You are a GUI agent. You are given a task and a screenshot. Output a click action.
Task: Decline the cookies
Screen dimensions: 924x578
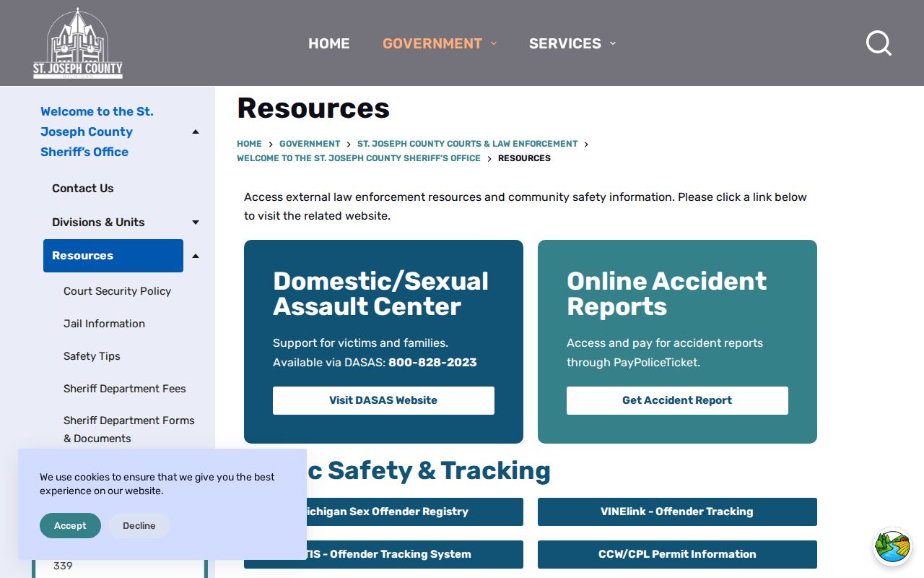(x=139, y=526)
